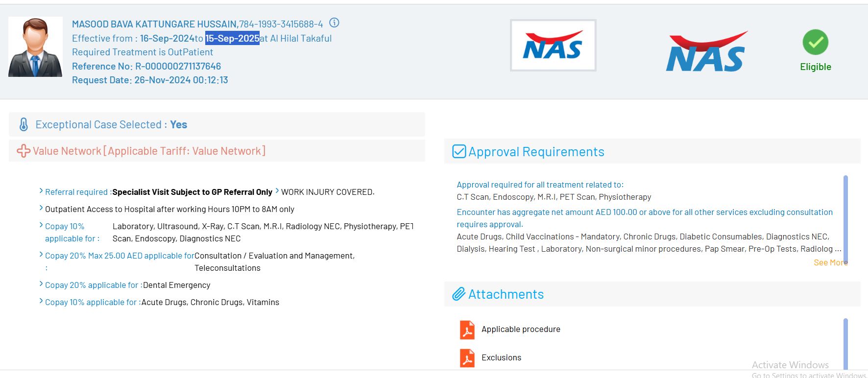Click the green Eligible checkmark icon

(816, 42)
